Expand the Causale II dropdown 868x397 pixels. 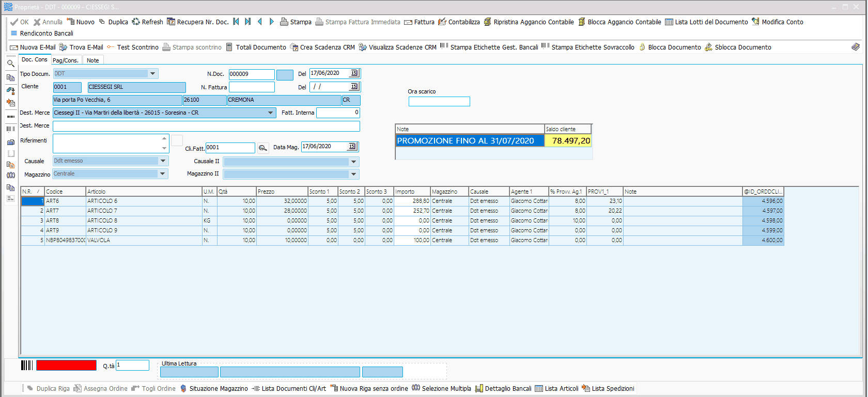pyautogui.click(x=354, y=162)
